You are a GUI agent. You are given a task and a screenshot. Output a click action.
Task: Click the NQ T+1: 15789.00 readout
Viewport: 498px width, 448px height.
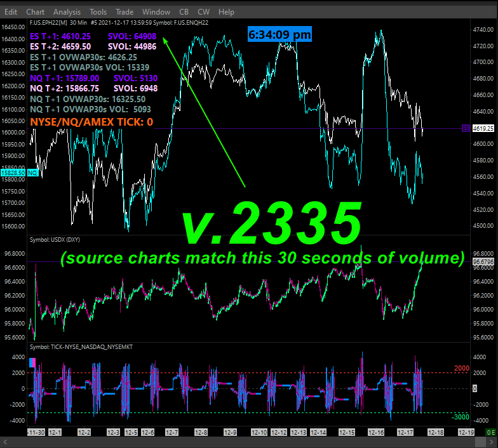click(x=65, y=78)
